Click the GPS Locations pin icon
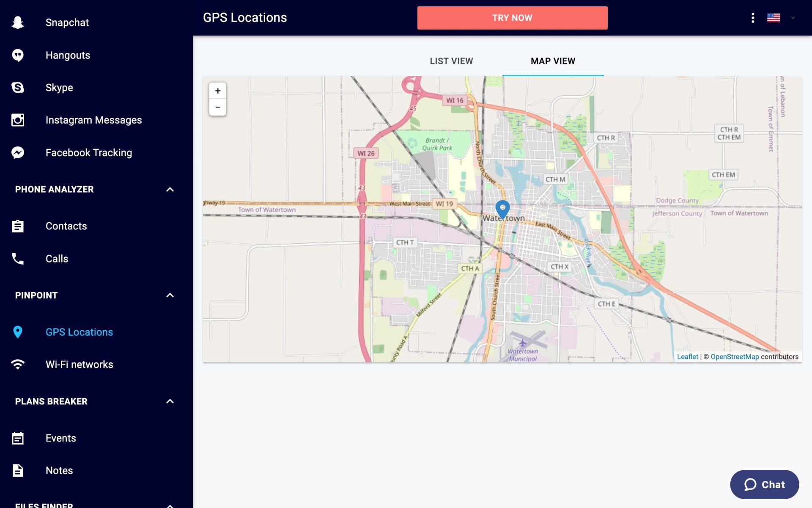Viewport: 812px width, 508px height. (x=18, y=332)
